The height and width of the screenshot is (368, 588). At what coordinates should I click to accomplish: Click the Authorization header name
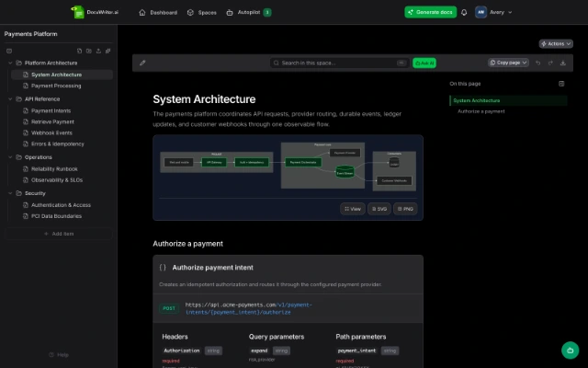pyautogui.click(x=182, y=351)
